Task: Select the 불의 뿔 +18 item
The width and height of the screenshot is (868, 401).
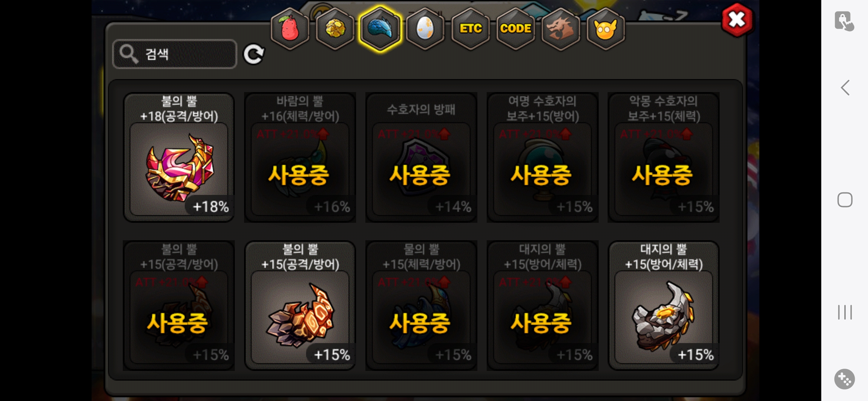Action: (x=179, y=157)
